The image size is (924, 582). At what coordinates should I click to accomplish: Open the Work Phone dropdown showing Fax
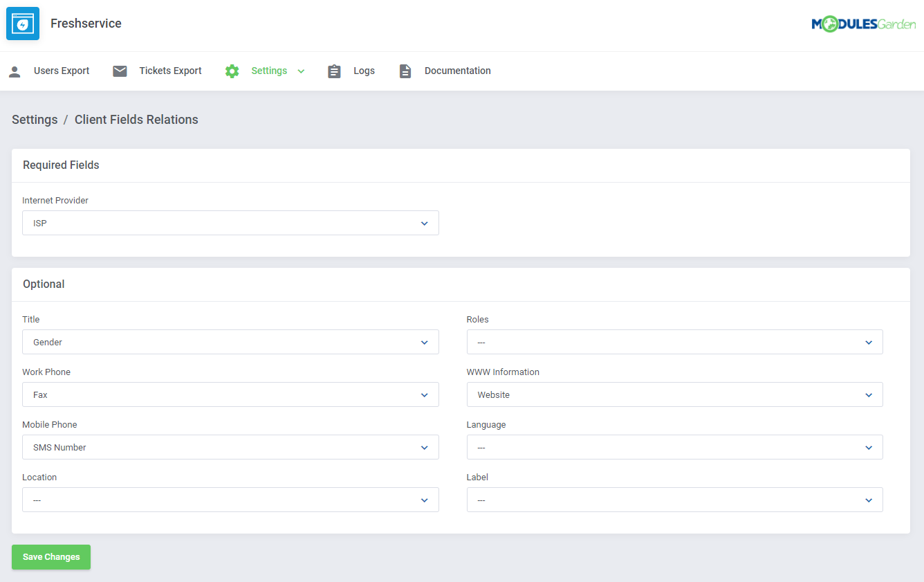[230, 394]
